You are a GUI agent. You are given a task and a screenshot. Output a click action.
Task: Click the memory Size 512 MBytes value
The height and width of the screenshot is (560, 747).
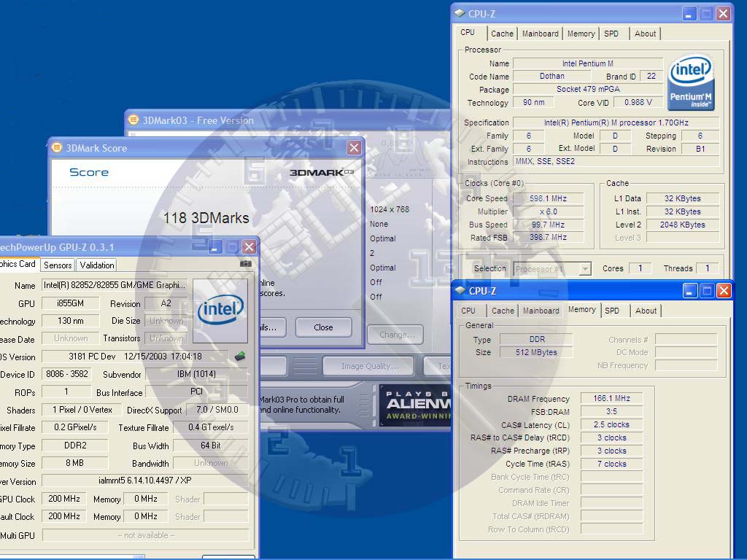click(536, 352)
